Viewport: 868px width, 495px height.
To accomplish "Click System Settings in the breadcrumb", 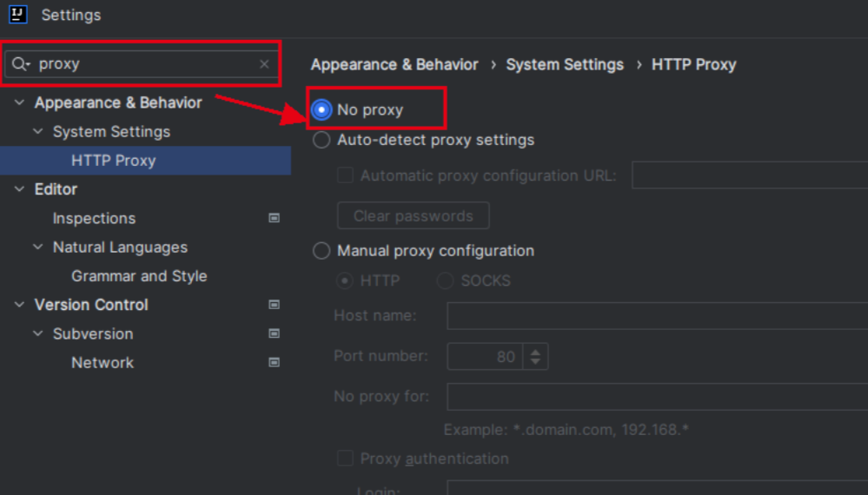I will (x=565, y=64).
